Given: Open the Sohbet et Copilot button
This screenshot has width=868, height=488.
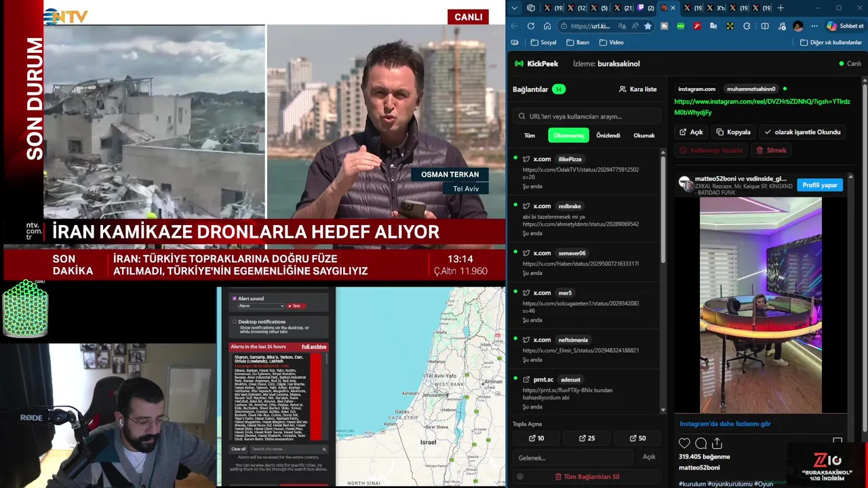Looking at the screenshot, I should pos(846,26).
